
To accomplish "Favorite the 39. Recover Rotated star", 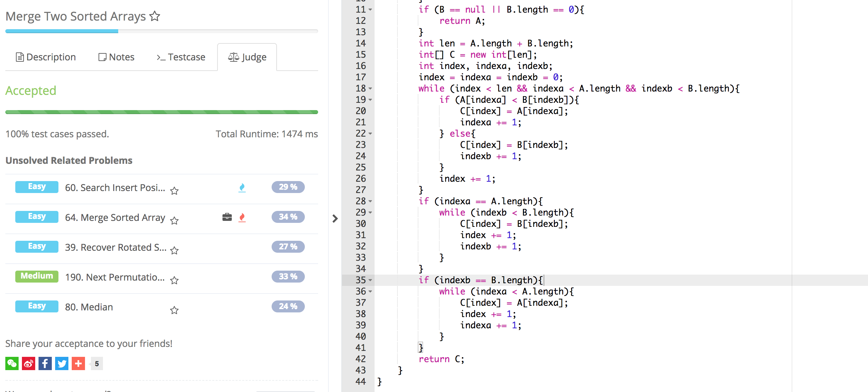I will [x=174, y=251].
